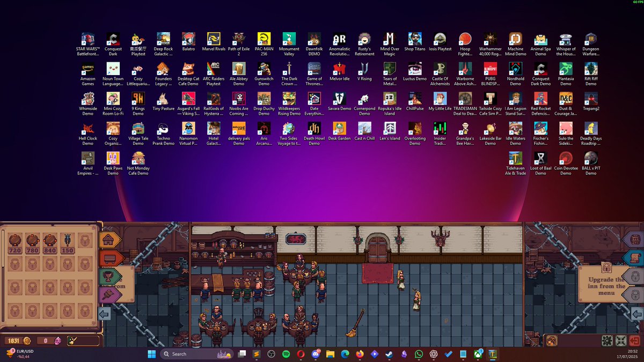Select the purple broom cleaning tab
The image size is (644, 362).
[109, 295]
